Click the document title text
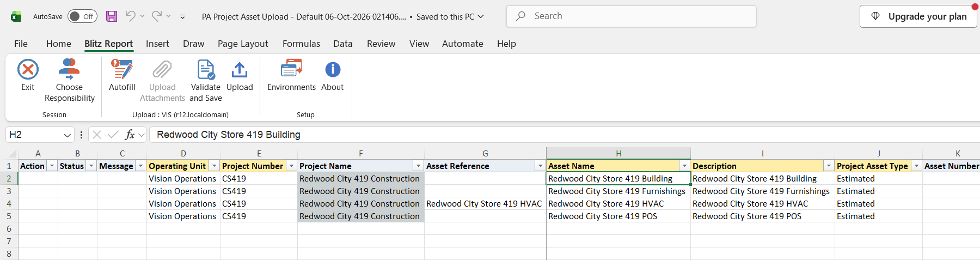This screenshot has height=260, width=980. click(x=304, y=16)
